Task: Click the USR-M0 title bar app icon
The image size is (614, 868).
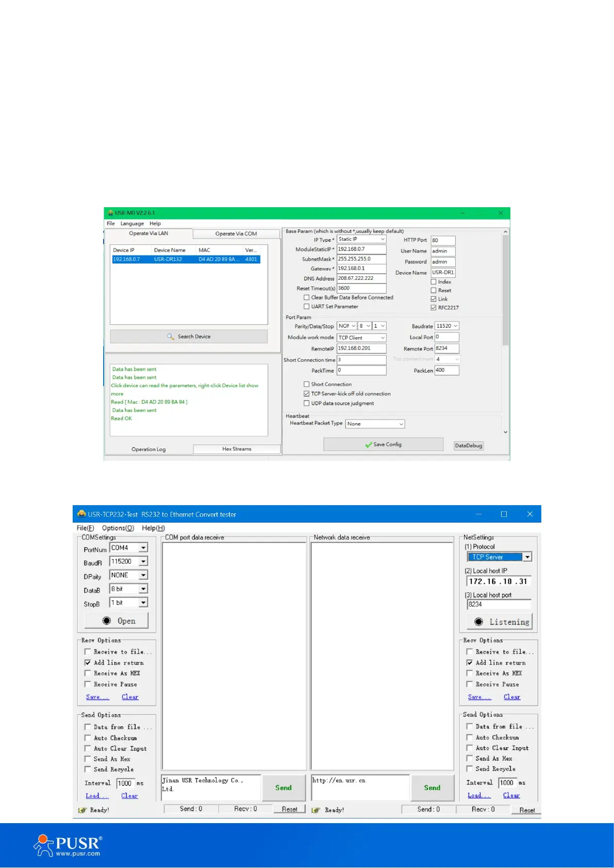Action: [110, 213]
